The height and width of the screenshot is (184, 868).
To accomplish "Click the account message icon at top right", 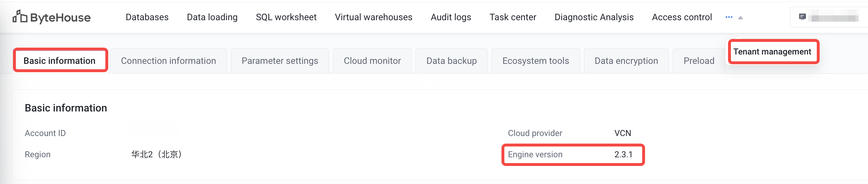I will pos(802,17).
